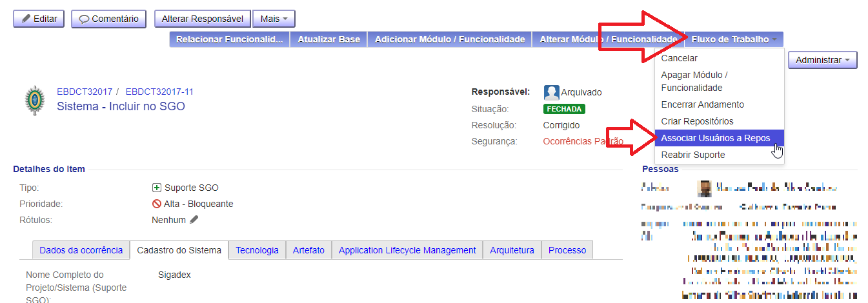Switch to the Tecnologia tab
The height and width of the screenshot is (303, 868).
257,250
